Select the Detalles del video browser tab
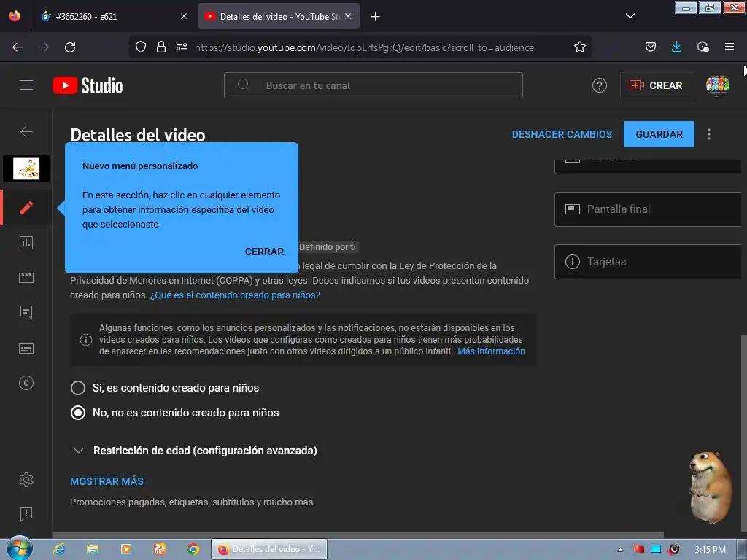The image size is (747, 560). pos(279,16)
